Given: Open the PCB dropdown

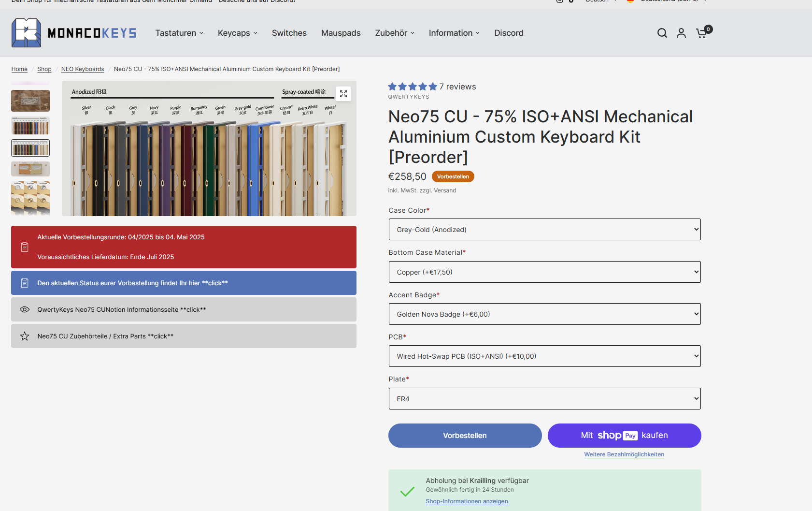Looking at the screenshot, I should [x=545, y=356].
